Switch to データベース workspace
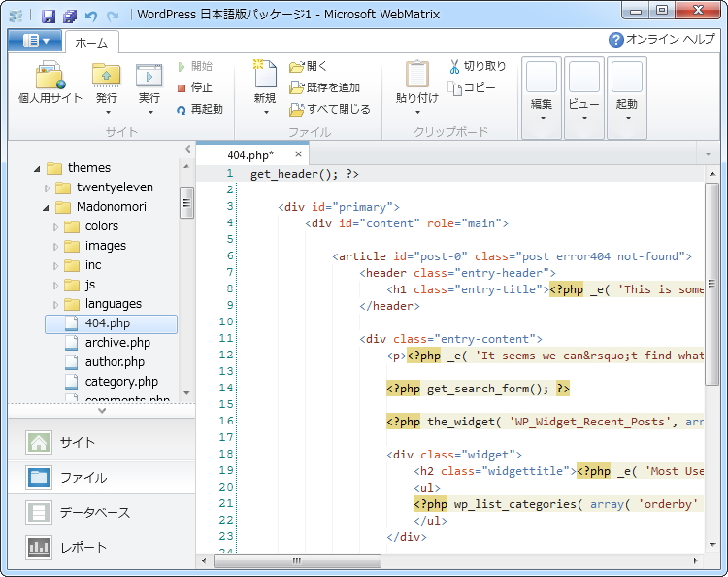This screenshot has height=577, width=728. [x=102, y=513]
